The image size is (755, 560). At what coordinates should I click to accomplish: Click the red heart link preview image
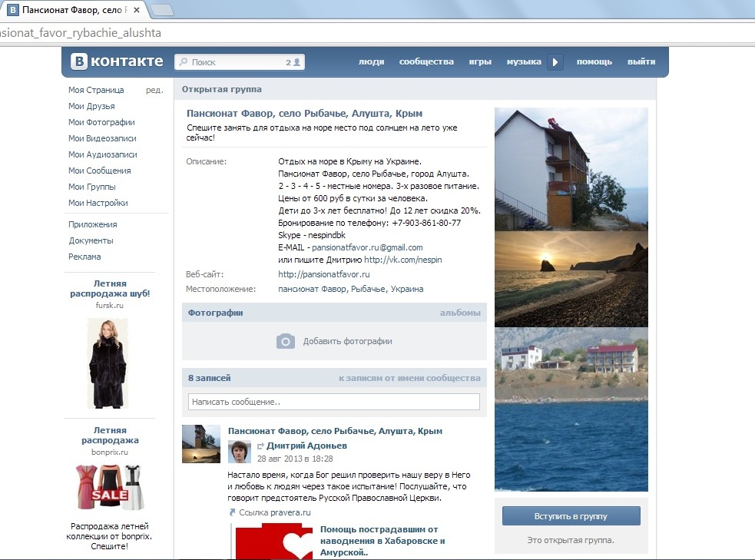click(275, 542)
